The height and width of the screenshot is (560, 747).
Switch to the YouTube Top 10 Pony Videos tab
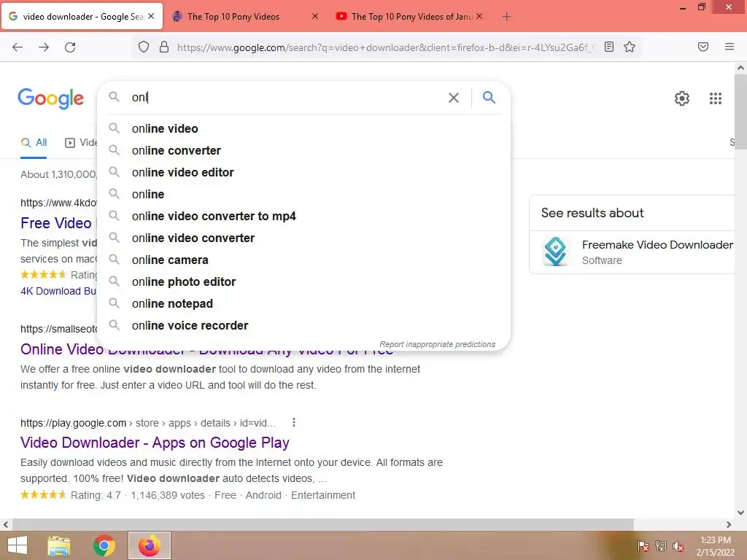pos(411,17)
